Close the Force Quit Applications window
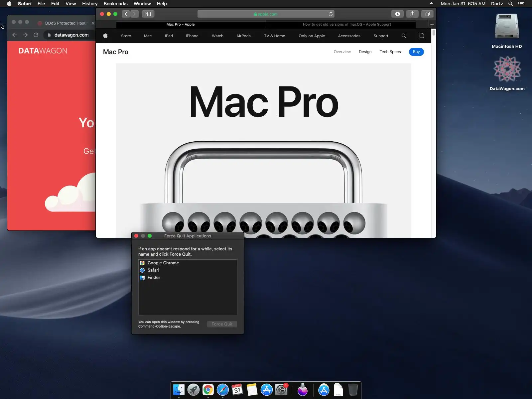This screenshot has width=532, height=399. [x=136, y=236]
